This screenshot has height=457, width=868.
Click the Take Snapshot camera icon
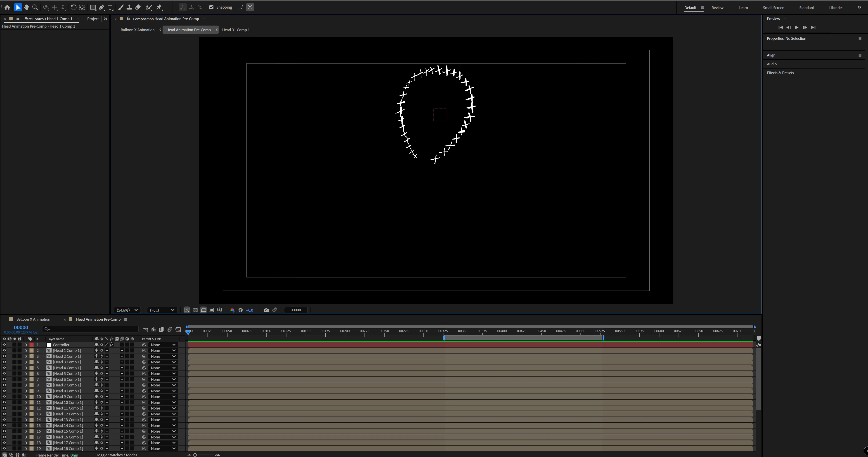tap(266, 310)
